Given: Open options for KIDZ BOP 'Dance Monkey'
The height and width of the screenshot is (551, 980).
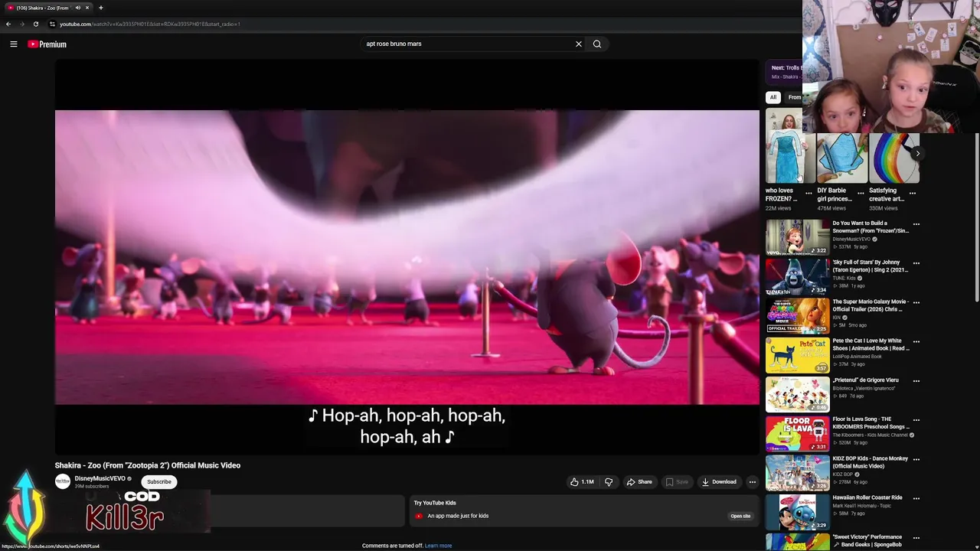Looking at the screenshot, I should pyautogui.click(x=916, y=459).
